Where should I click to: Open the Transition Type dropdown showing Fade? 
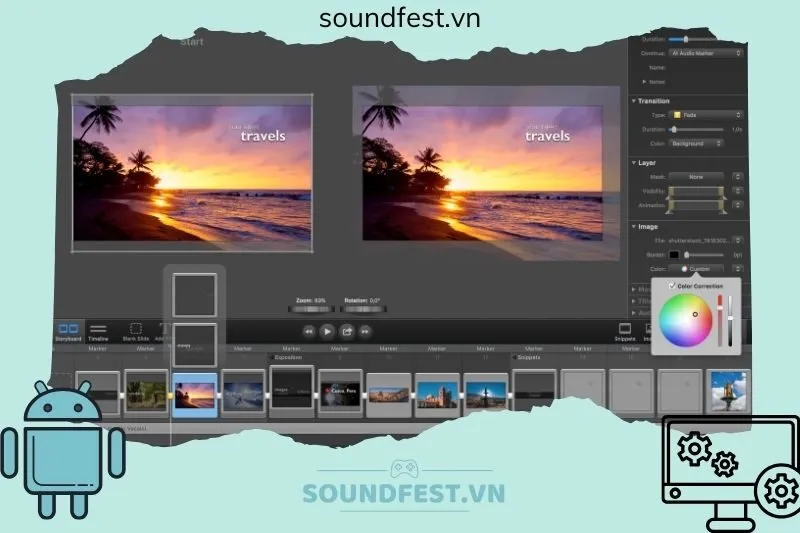[704, 115]
